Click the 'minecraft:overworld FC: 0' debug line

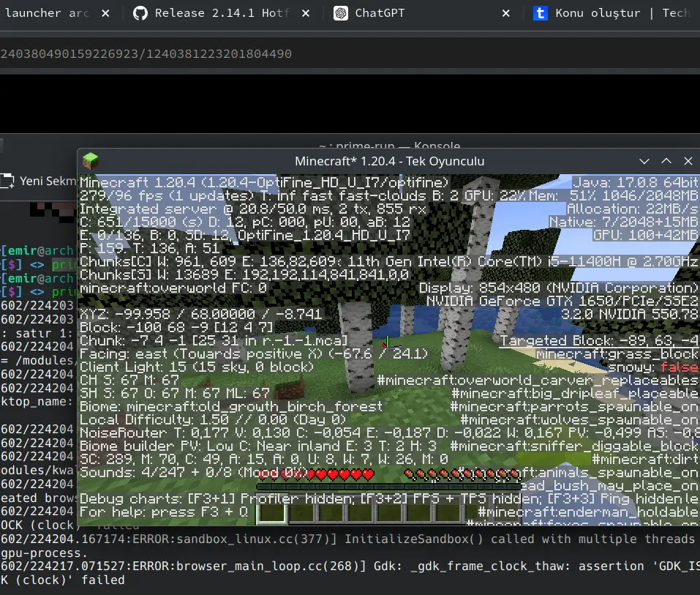(173, 288)
